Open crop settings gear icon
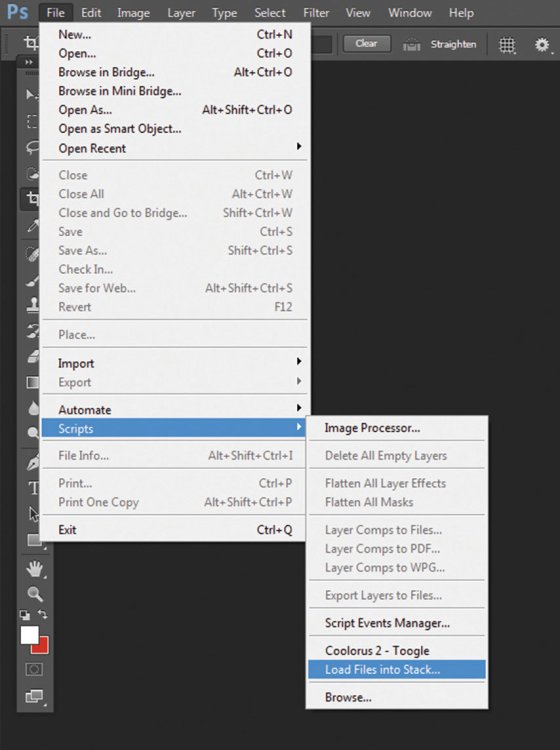 pos(542,45)
